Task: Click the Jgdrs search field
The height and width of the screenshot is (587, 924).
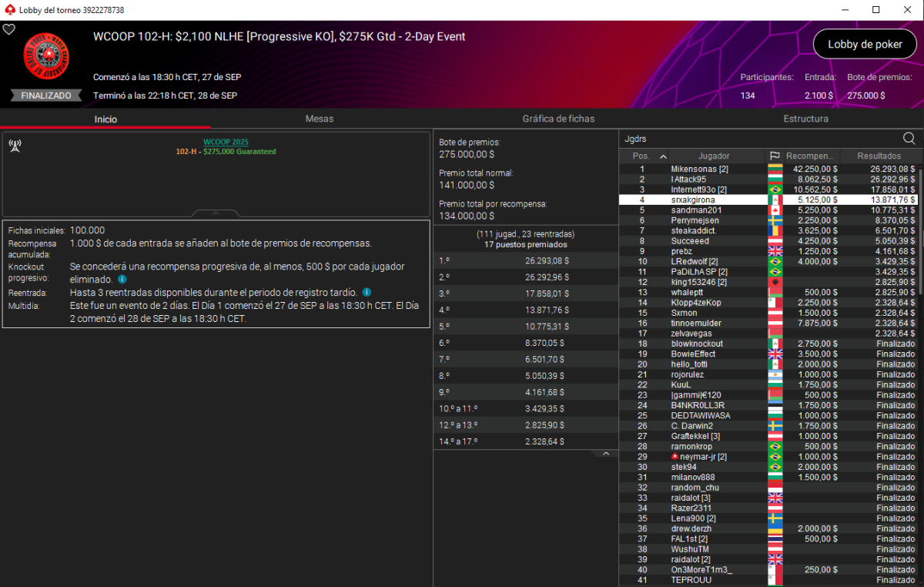Action: (x=761, y=139)
